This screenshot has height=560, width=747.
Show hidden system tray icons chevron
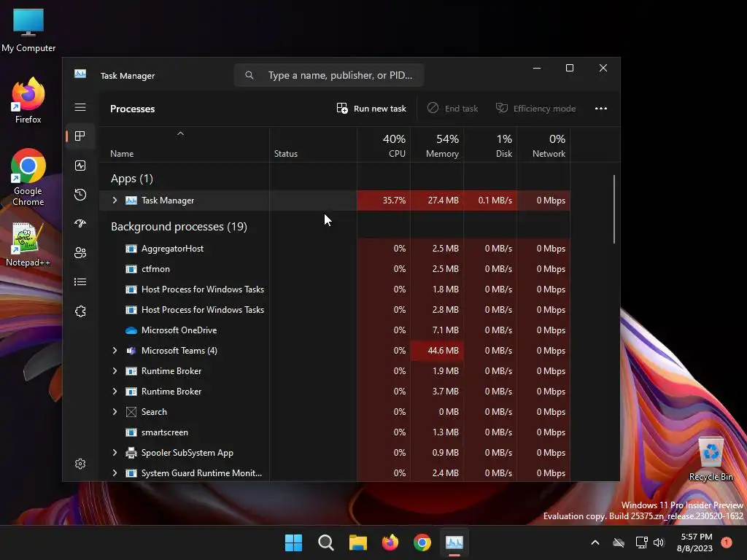(x=595, y=542)
